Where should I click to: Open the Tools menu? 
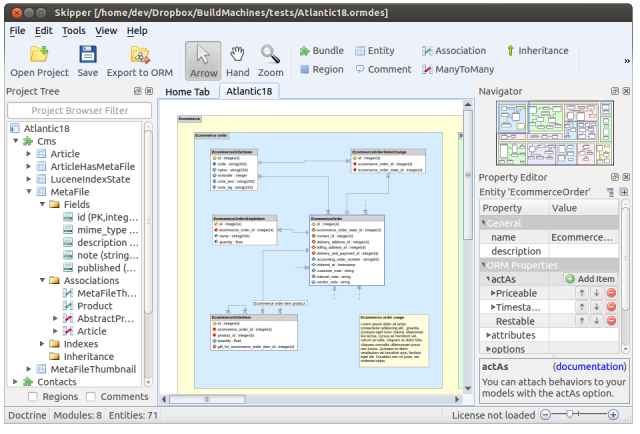73,31
